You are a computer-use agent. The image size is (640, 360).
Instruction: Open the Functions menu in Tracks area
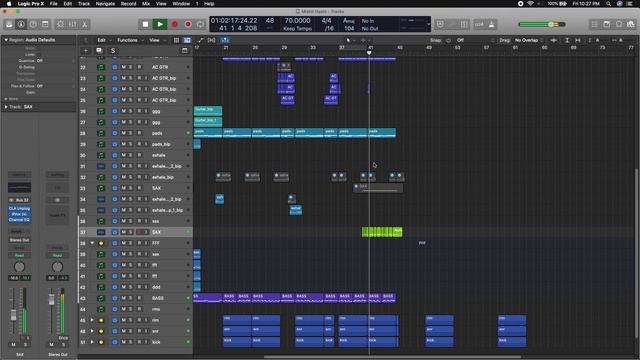point(130,40)
